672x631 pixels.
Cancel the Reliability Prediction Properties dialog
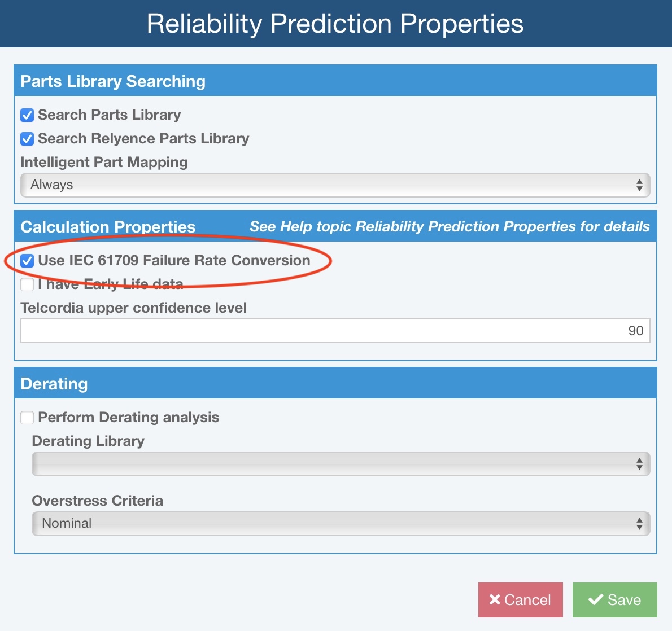point(520,600)
